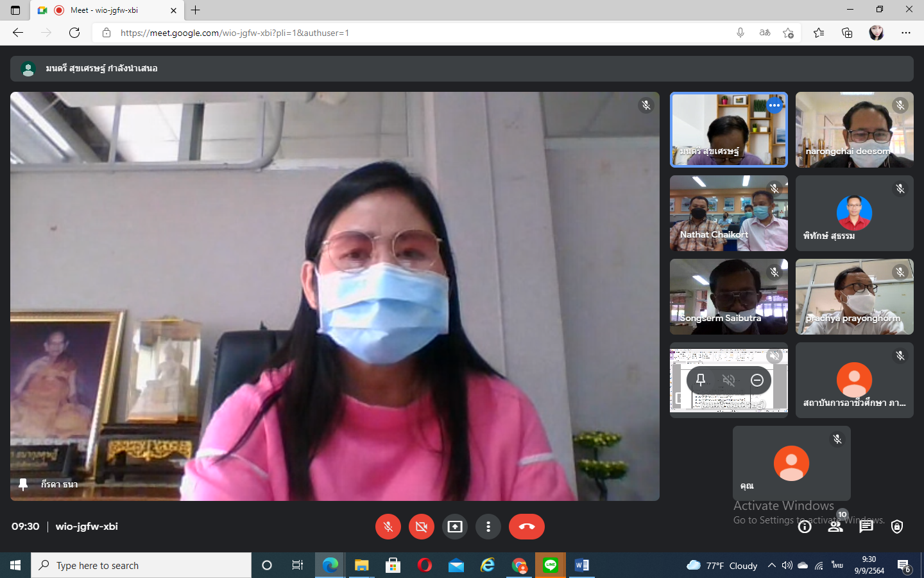The image size is (924, 578).
Task: Show the participants list panel
Action: point(835,527)
